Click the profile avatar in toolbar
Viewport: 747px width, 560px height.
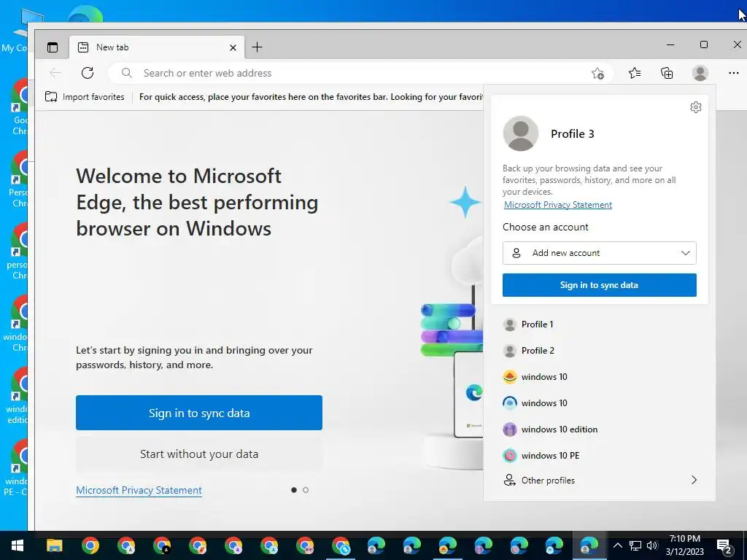tap(700, 73)
